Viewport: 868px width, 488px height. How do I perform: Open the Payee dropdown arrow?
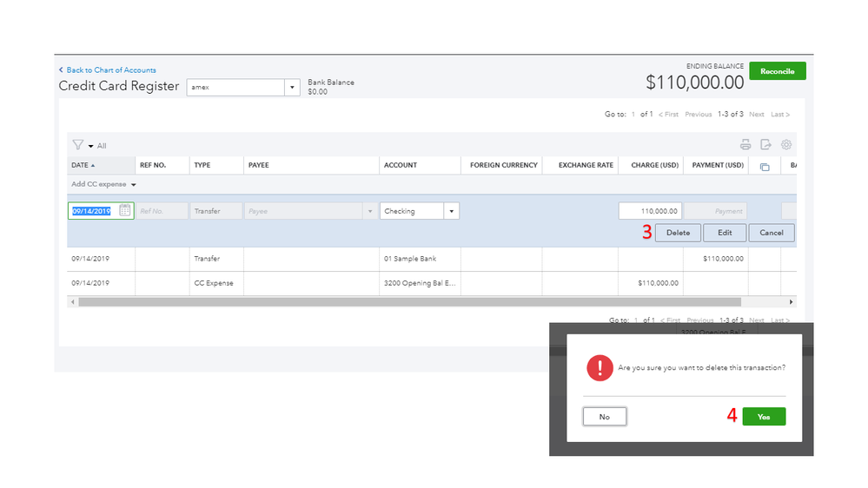(x=370, y=211)
